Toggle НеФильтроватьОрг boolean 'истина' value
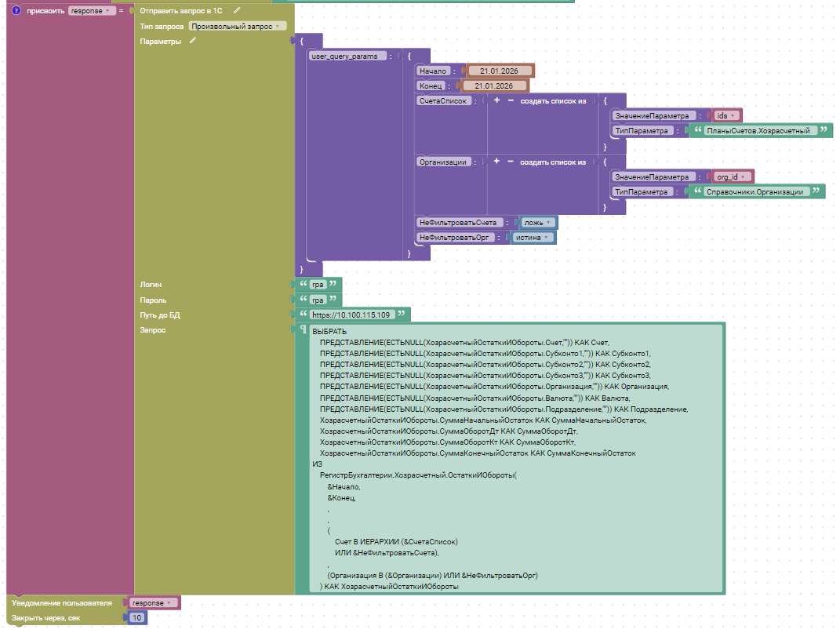This screenshot has width=840, height=633. (533, 238)
